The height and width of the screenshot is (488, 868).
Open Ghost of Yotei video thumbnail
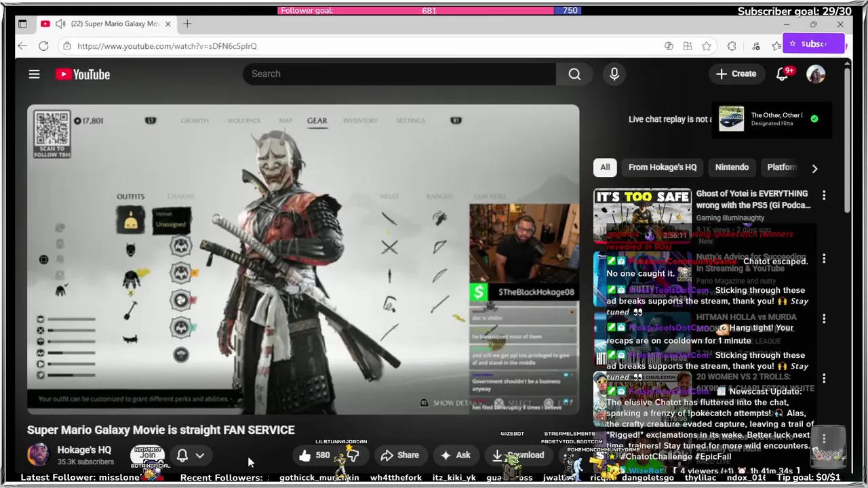[642, 216]
